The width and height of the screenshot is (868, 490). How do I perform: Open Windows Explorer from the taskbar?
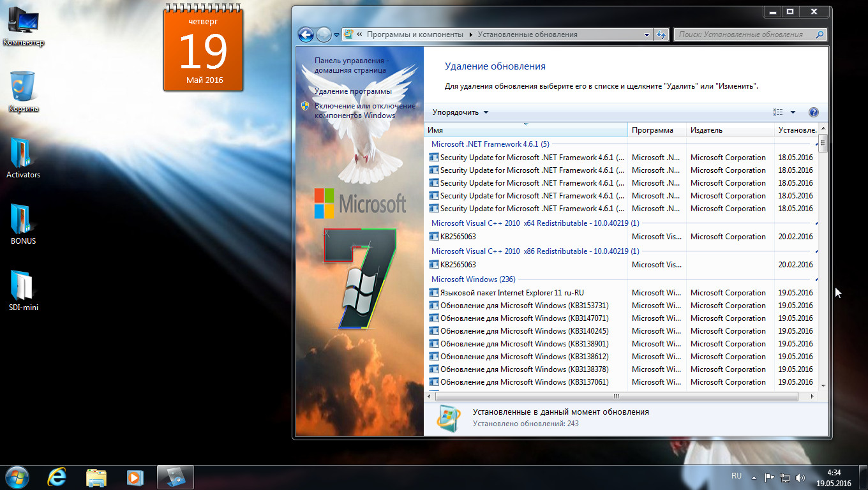coord(96,477)
